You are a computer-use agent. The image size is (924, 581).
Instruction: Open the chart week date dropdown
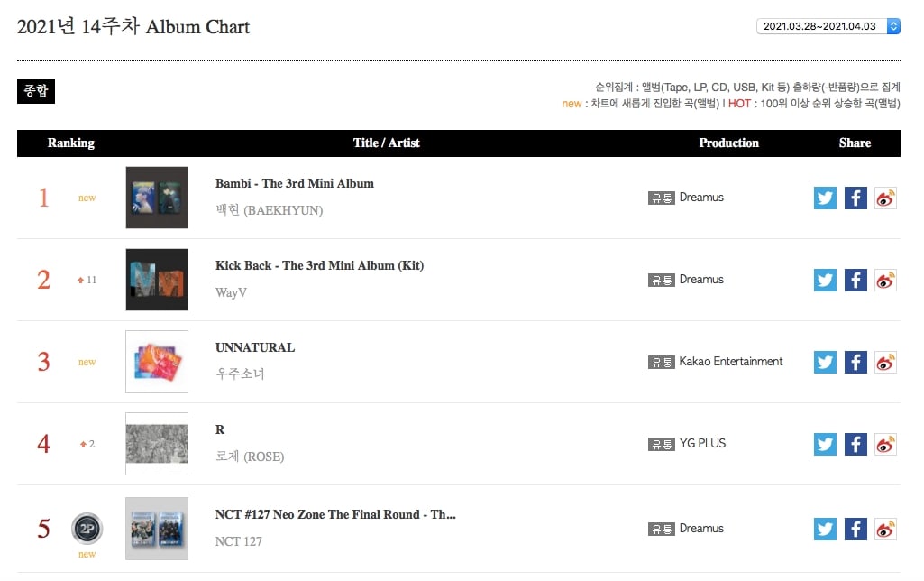828,26
